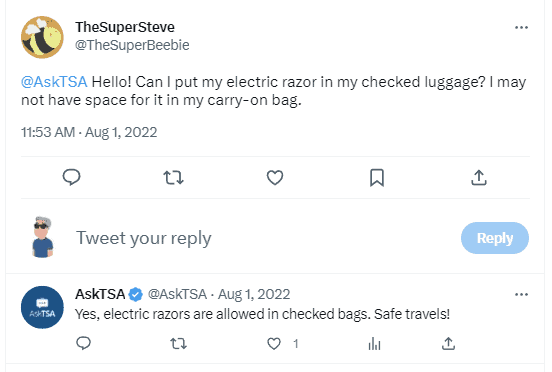Retweet TheSuperSteve's electric razor tweet
Image resolution: width=552 pixels, height=372 pixels.
pos(174,178)
